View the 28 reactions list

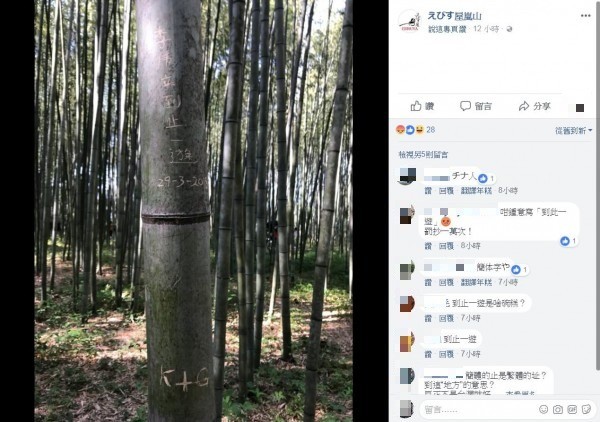[x=416, y=130]
